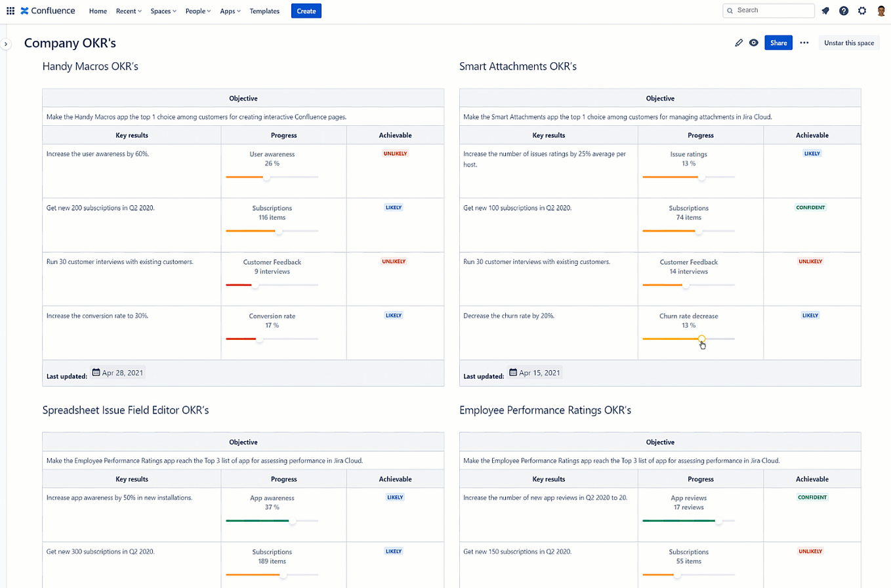
Task: Open the Atlassian app switcher grid
Action: [10, 10]
